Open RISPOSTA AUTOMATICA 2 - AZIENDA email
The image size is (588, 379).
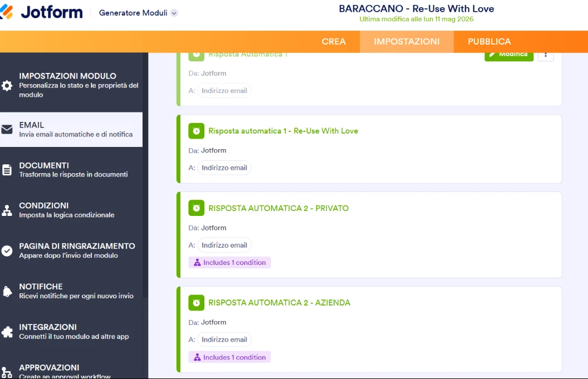click(279, 303)
